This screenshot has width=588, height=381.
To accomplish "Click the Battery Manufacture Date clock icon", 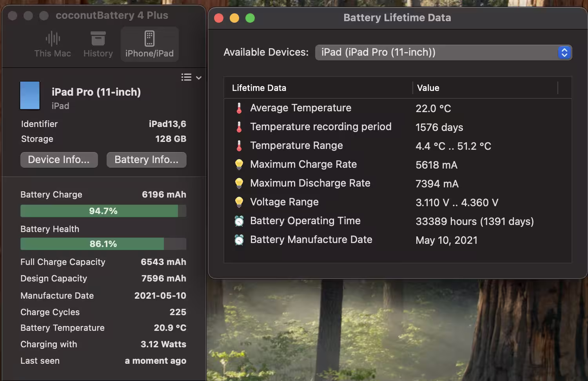I will (x=239, y=239).
